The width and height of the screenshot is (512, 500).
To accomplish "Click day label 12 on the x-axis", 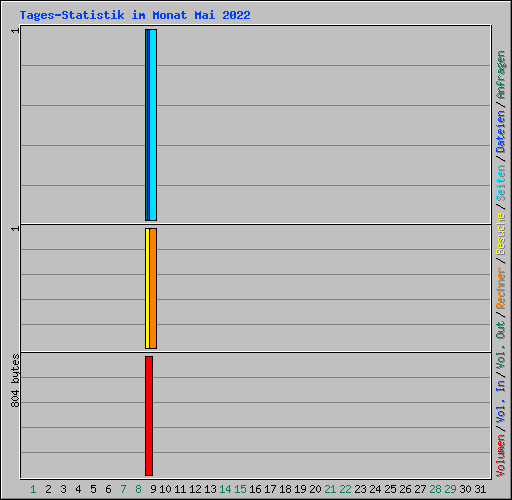I will [195, 489].
